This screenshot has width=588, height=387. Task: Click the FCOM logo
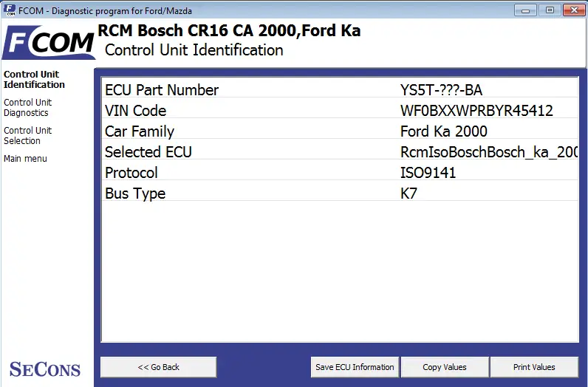pos(49,42)
